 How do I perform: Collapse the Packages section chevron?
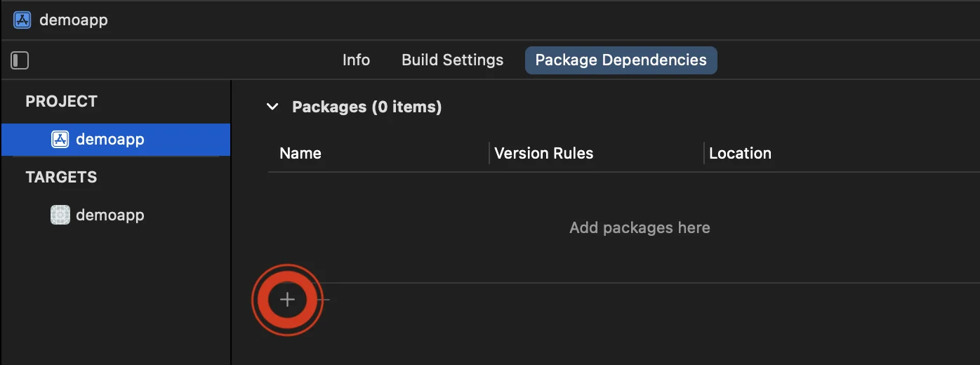pyautogui.click(x=272, y=107)
